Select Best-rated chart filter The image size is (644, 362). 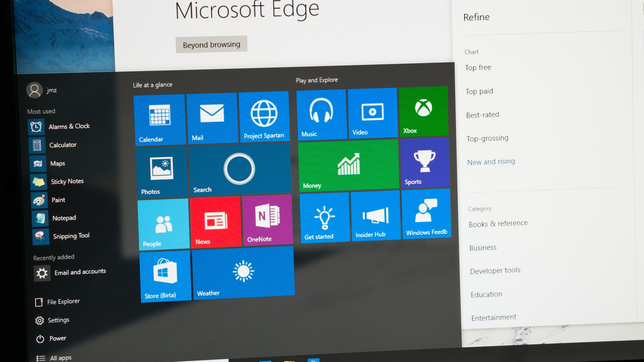coord(482,115)
